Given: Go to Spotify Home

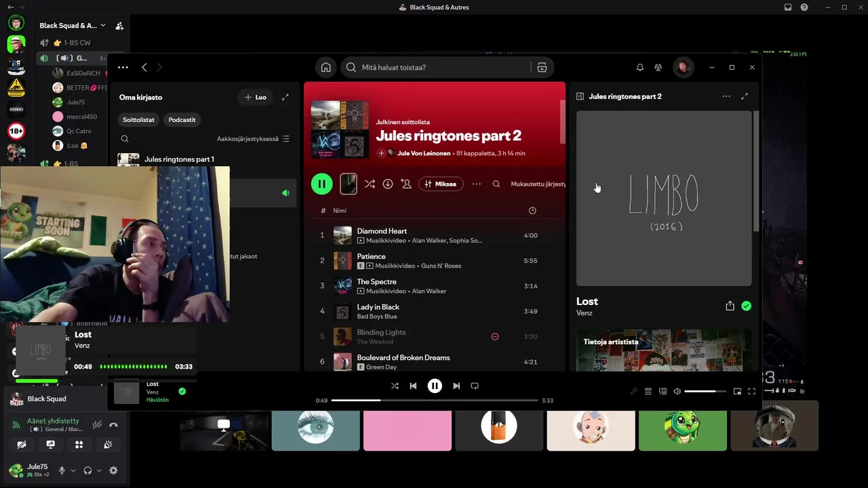Looking at the screenshot, I should [x=326, y=67].
